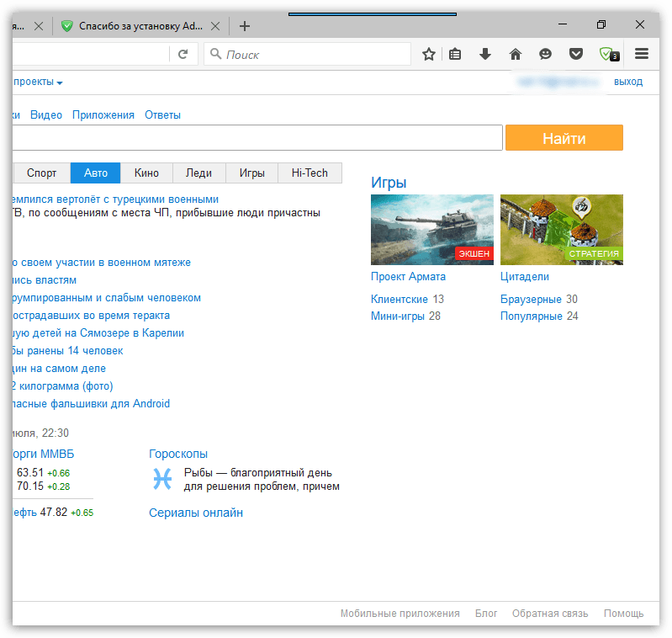Viewport: 672px width, 638px height.
Task: Click the Firefox search field 'Поиск'
Action: click(x=307, y=55)
